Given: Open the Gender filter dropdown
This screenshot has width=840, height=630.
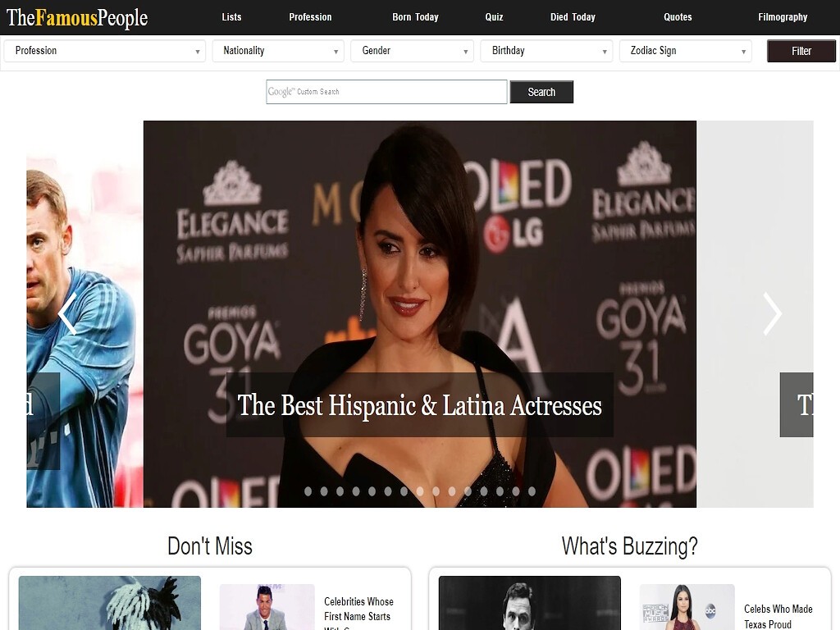Looking at the screenshot, I should pos(412,51).
